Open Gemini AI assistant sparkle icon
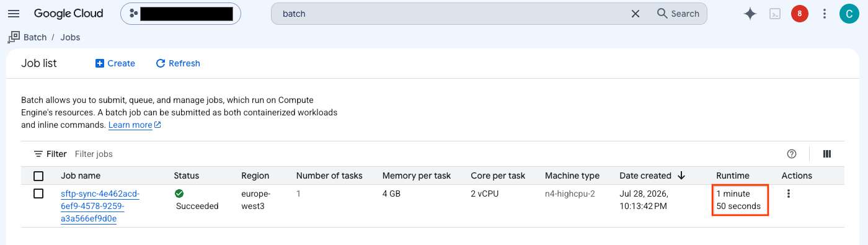 click(x=750, y=14)
